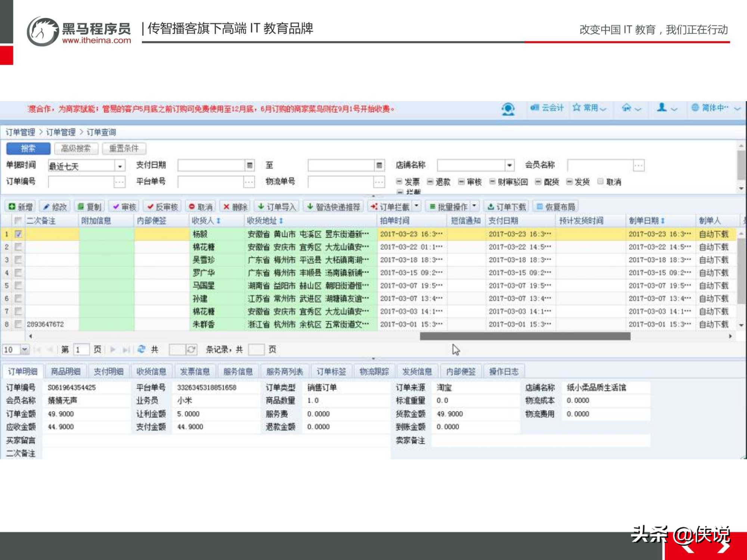Open the customer service headset icon

[508, 108]
